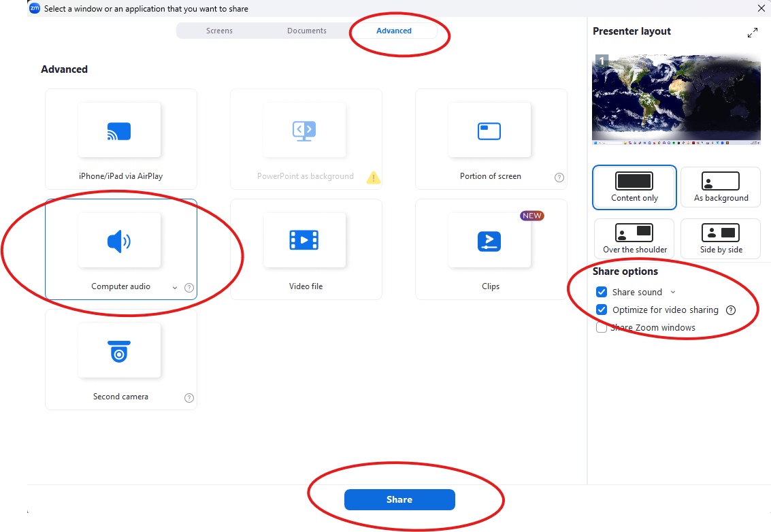Switch to the Documents tab
The width and height of the screenshot is (771, 532).
(307, 31)
